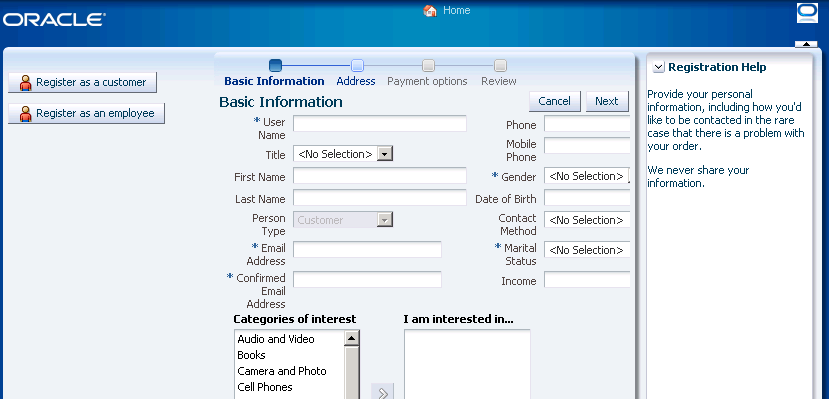Click the Review train stop marker
This screenshot has height=399, width=829.
pos(500,66)
